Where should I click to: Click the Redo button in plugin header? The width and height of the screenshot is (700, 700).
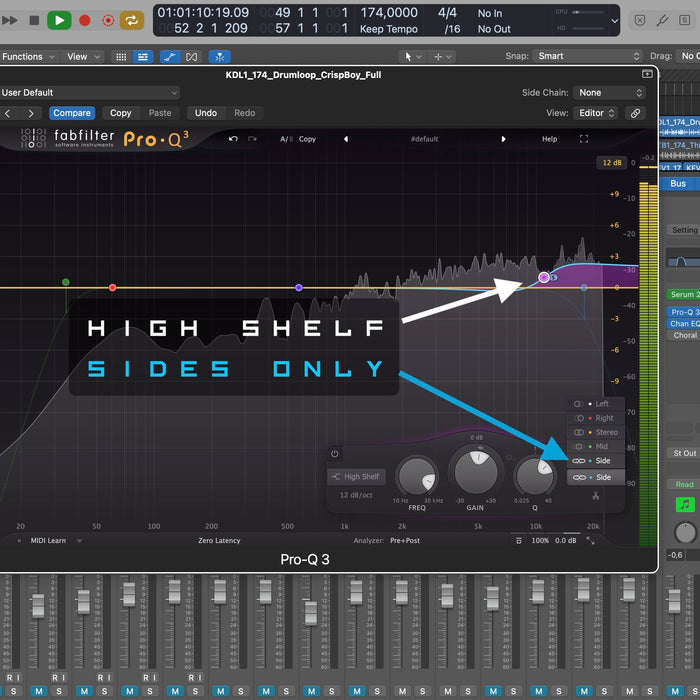pos(245,113)
